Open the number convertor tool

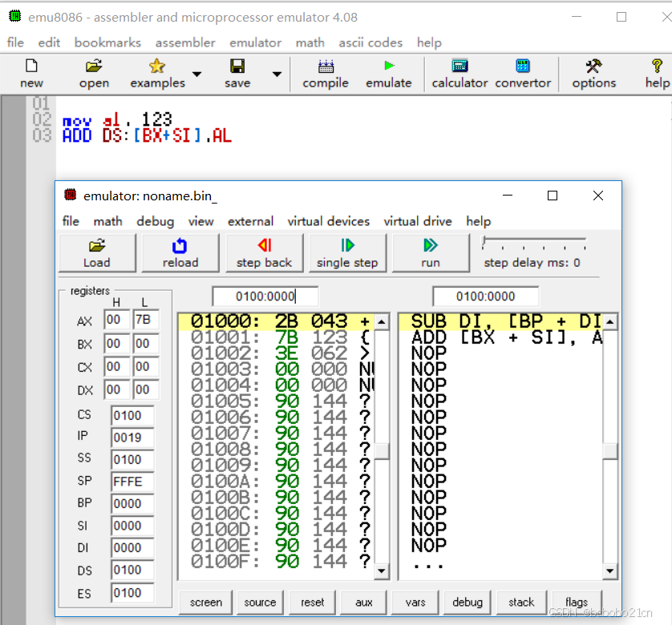click(x=523, y=73)
